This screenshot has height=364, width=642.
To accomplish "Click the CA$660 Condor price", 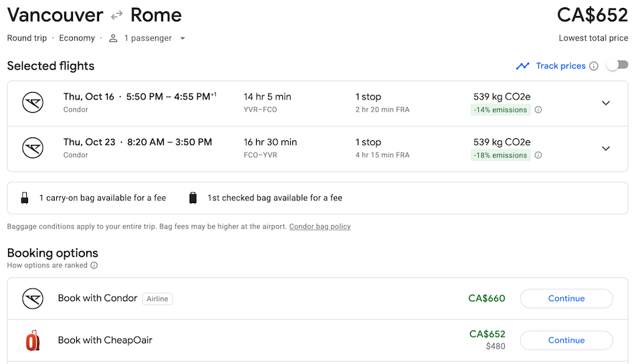I will (x=486, y=299).
